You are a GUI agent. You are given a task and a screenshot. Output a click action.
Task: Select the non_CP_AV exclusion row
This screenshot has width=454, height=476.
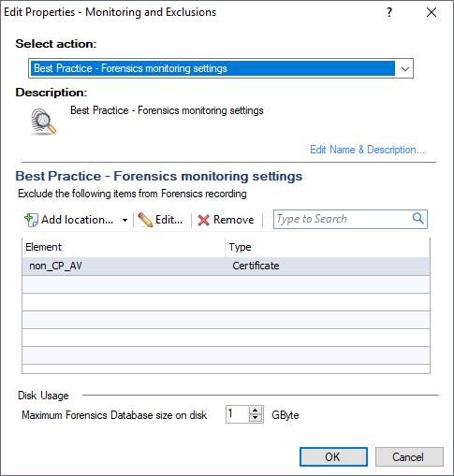pyautogui.click(x=226, y=266)
